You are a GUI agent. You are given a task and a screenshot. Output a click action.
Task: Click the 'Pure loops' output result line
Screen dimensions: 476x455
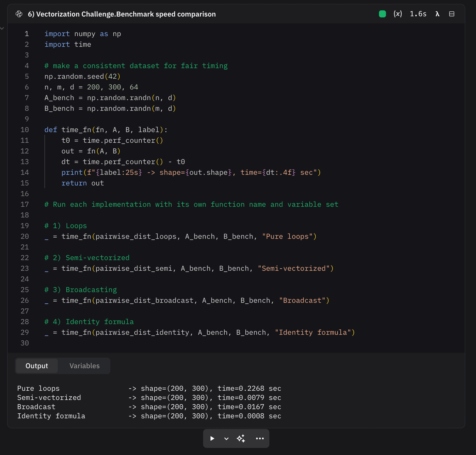pos(149,388)
